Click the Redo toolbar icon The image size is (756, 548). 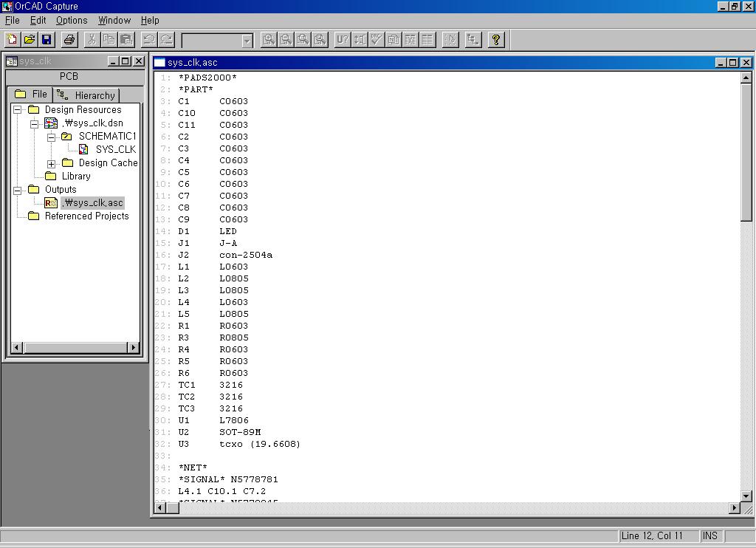[x=166, y=40]
